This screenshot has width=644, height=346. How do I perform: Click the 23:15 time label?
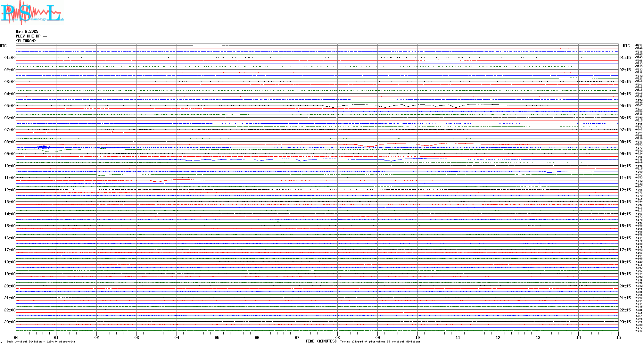625,322
